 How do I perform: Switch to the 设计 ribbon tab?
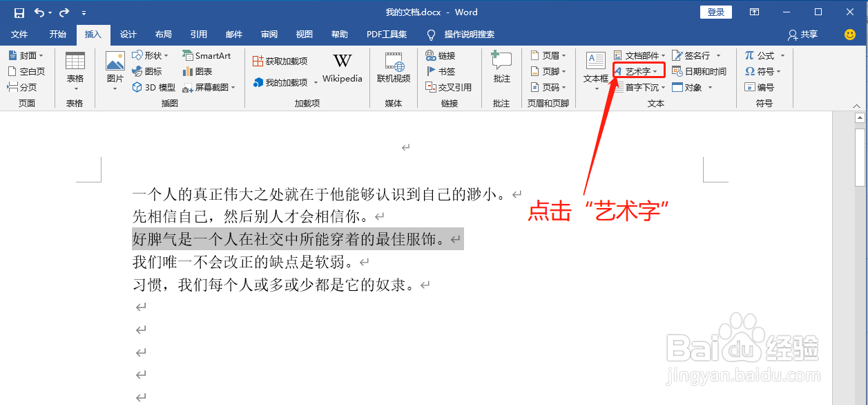point(128,35)
